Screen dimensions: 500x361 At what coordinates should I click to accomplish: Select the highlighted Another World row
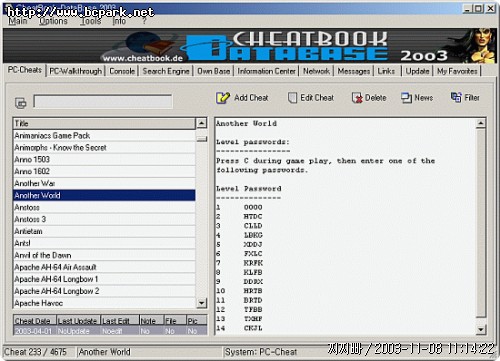[104, 195]
